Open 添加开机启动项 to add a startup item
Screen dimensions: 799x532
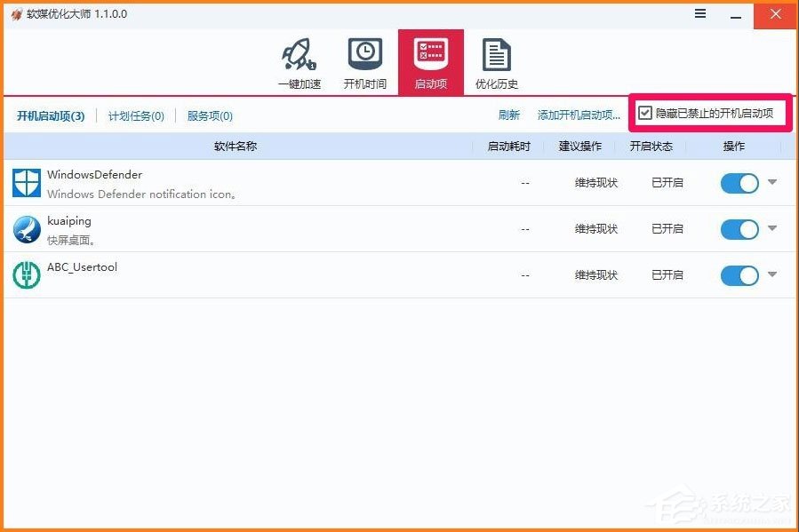click(579, 115)
